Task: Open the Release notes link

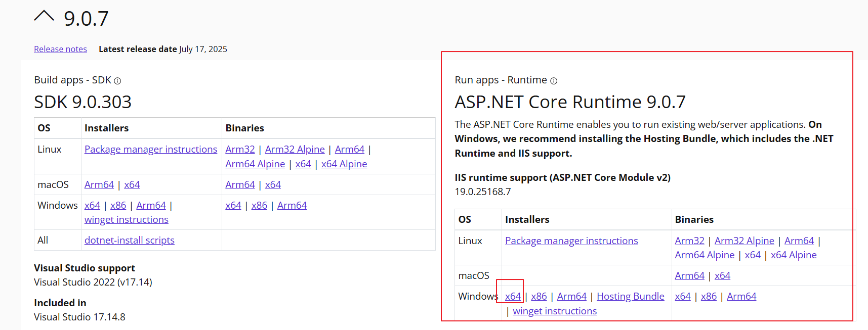Action: (60, 49)
